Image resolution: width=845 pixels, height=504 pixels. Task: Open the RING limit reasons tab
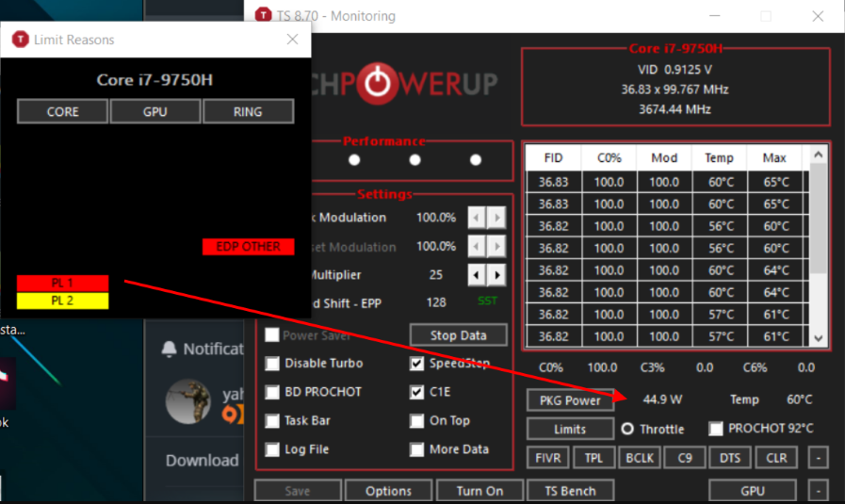pos(248,111)
